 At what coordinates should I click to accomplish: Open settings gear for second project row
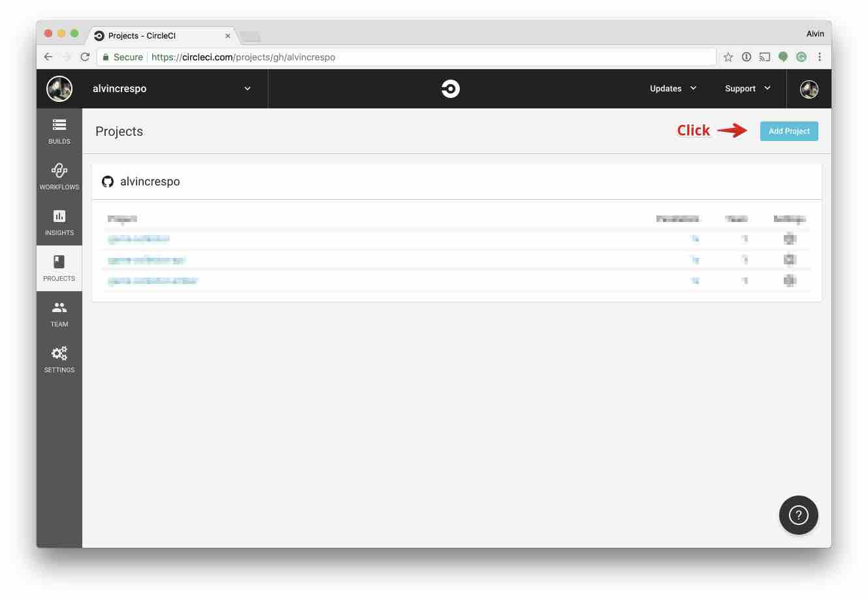tap(790, 260)
